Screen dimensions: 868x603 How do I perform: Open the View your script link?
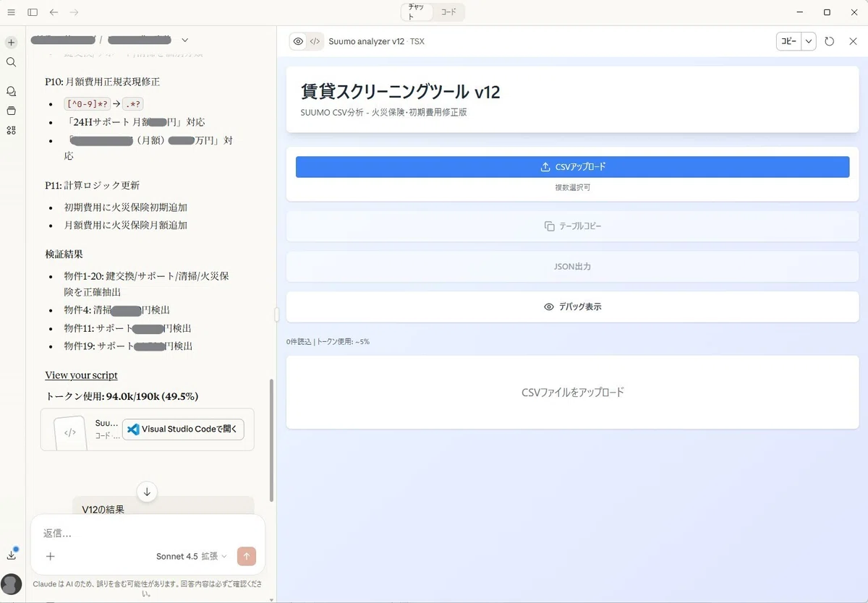[81, 375]
